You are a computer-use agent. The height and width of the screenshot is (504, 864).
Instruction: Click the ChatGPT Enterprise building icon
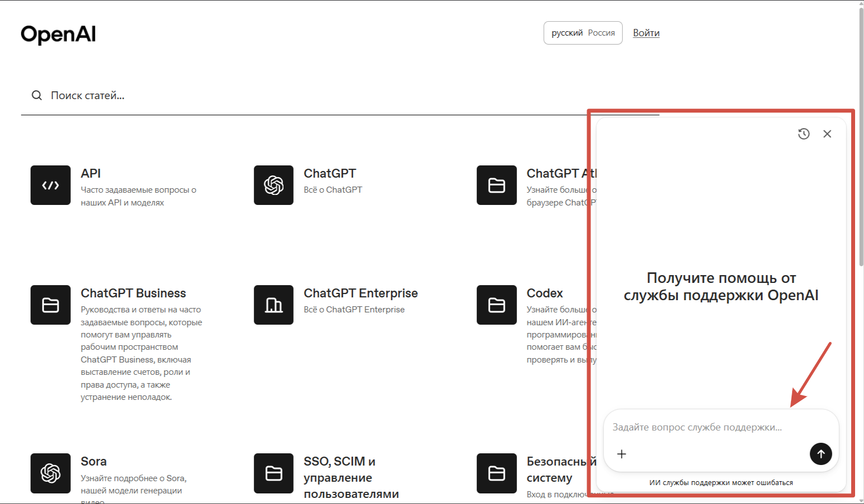[274, 305]
